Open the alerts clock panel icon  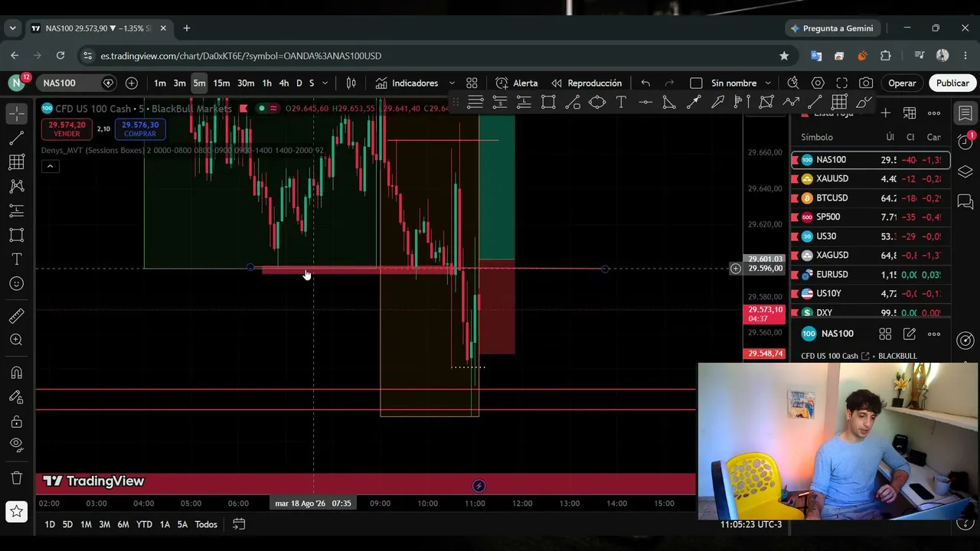pyautogui.click(x=965, y=142)
